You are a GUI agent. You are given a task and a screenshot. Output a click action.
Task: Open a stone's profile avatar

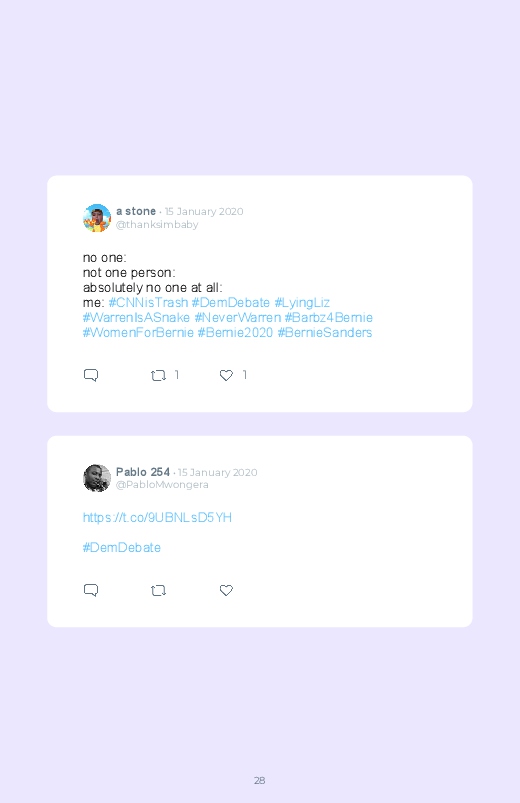pos(97,218)
